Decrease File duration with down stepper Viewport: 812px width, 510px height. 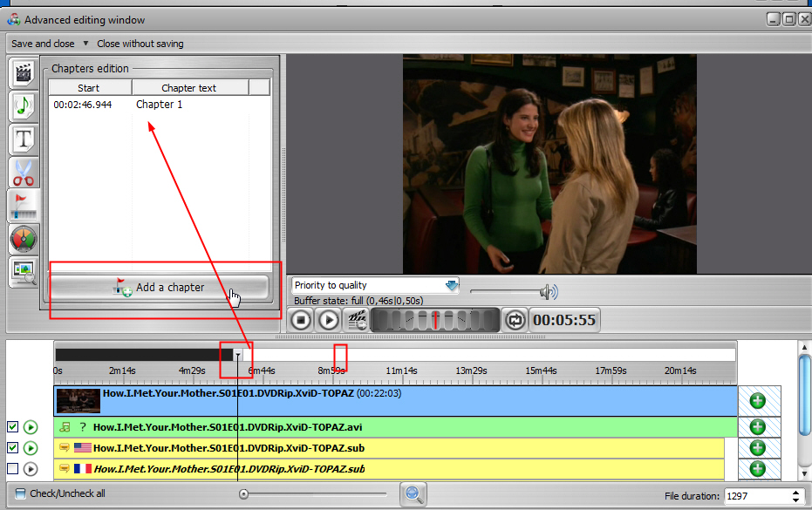coord(795,500)
